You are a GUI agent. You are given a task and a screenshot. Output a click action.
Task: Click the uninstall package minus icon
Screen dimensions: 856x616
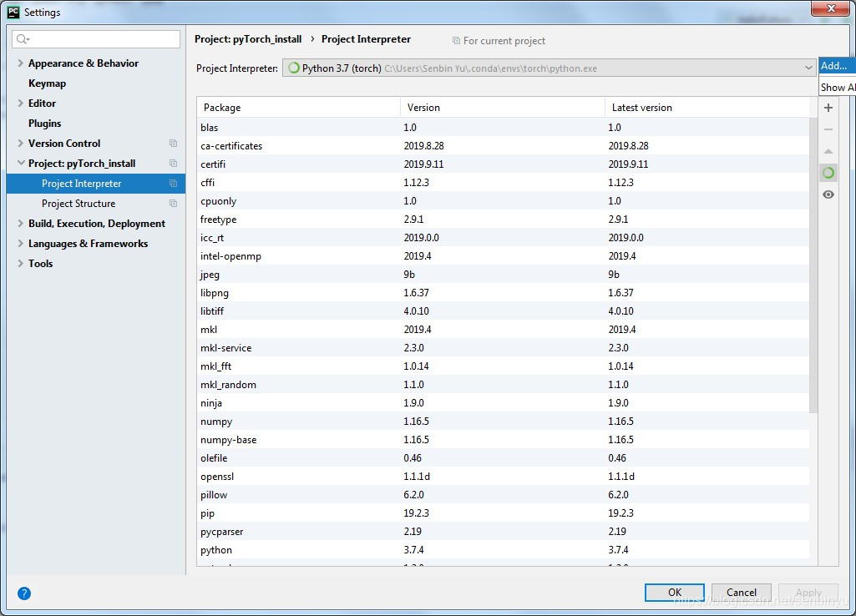(x=828, y=130)
